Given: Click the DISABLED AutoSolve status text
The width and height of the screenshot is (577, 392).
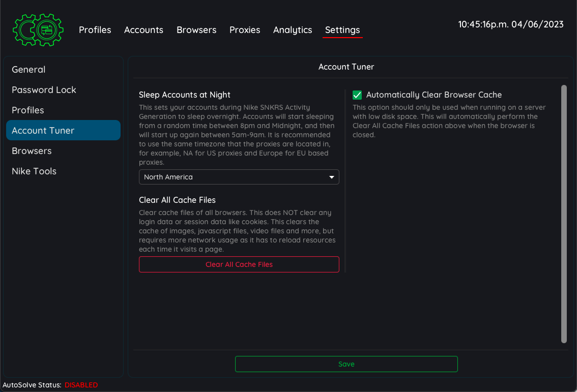Looking at the screenshot, I should 81,385.
